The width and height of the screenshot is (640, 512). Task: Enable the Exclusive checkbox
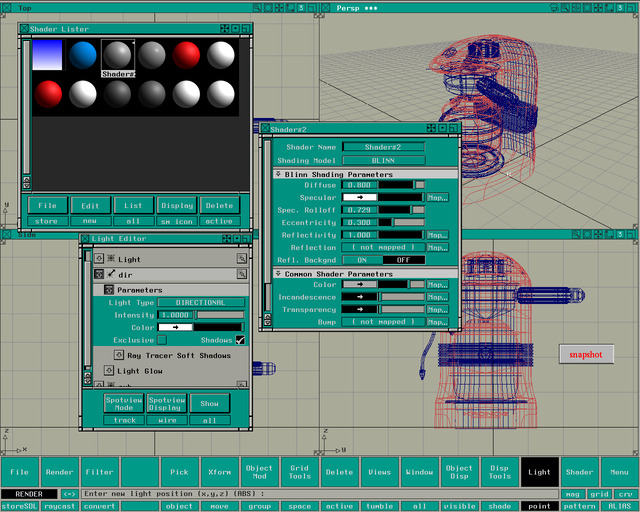point(162,340)
